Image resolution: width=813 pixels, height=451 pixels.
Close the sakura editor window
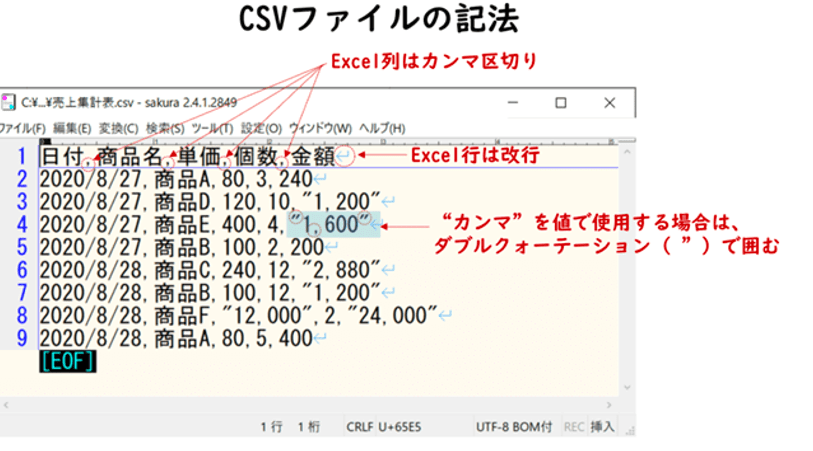[609, 103]
